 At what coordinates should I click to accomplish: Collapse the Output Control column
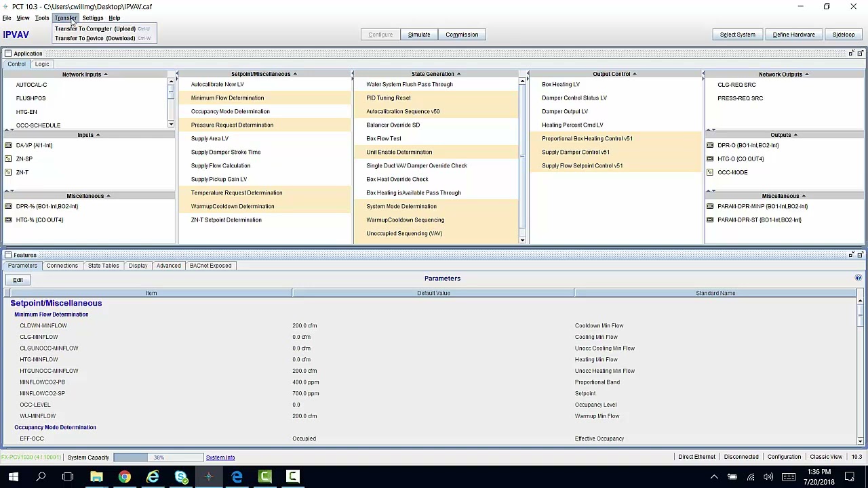coord(635,74)
